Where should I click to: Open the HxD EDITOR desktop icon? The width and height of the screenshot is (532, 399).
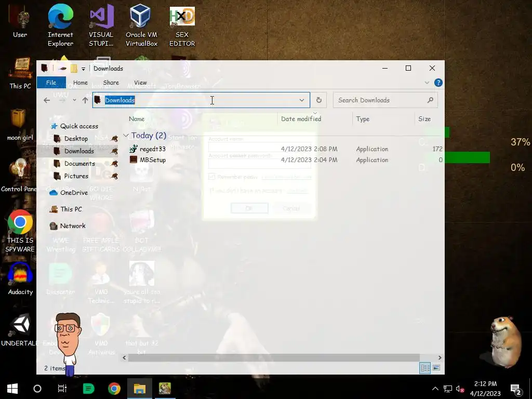182,27
